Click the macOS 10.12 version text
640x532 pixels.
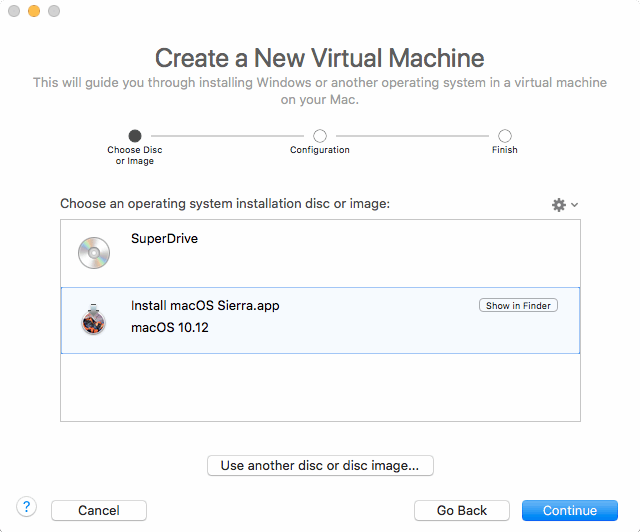point(170,327)
